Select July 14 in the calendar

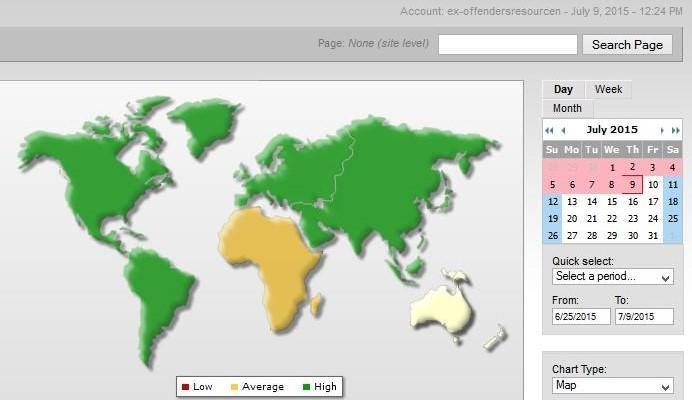pos(592,202)
